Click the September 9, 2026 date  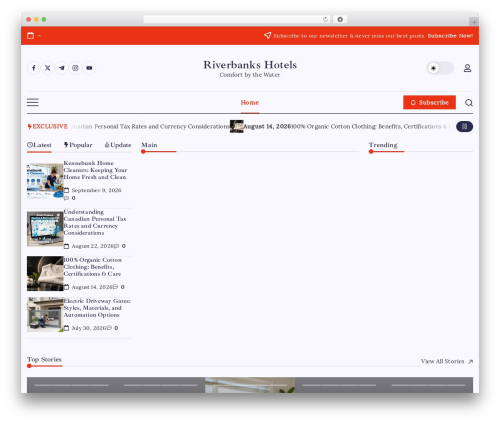click(x=96, y=190)
